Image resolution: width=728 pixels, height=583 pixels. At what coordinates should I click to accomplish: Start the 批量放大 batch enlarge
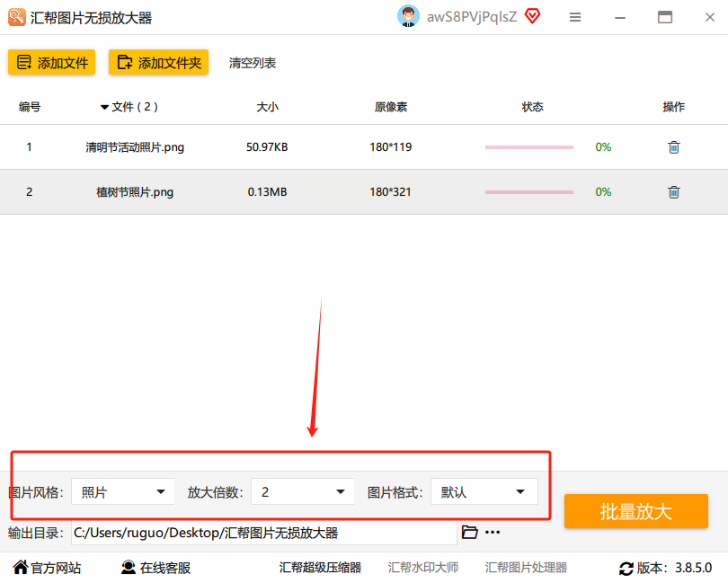tap(636, 511)
